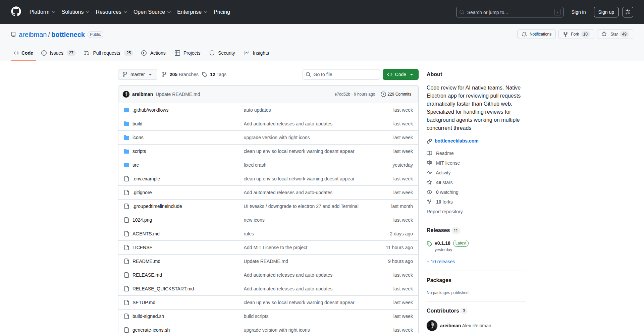Image resolution: width=644 pixels, height=333 pixels.
Task: Open the Issues tab
Action: 58,53
